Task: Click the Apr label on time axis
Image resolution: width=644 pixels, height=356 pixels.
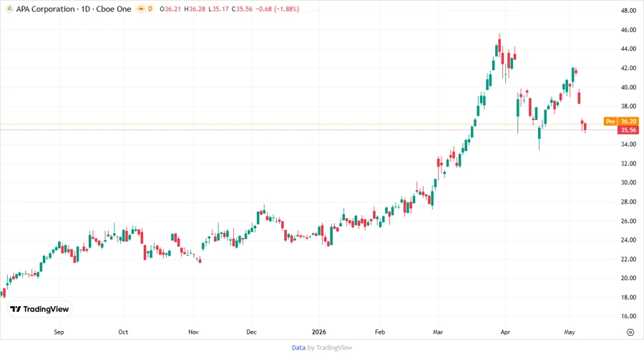Action: (505, 332)
